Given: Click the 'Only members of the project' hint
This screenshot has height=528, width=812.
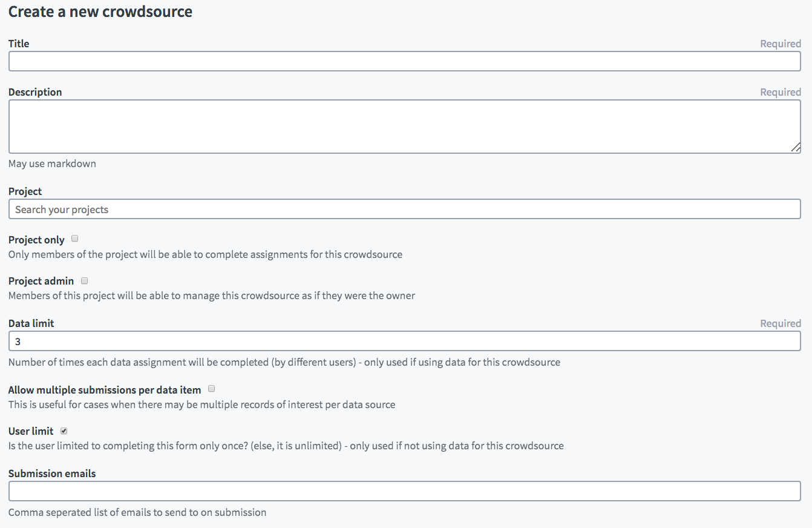Looking at the screenshot, I should (x=205, y=254).
